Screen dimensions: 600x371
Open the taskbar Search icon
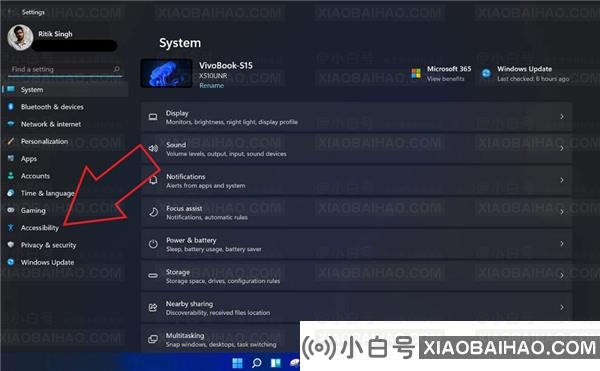tap(256, 363)
